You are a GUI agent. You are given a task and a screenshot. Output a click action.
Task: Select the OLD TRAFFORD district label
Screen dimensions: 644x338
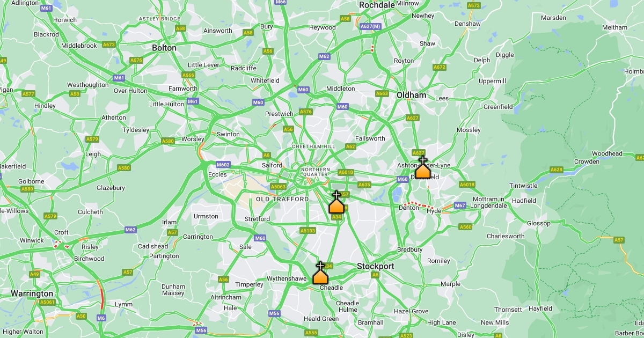click(282, 199)
